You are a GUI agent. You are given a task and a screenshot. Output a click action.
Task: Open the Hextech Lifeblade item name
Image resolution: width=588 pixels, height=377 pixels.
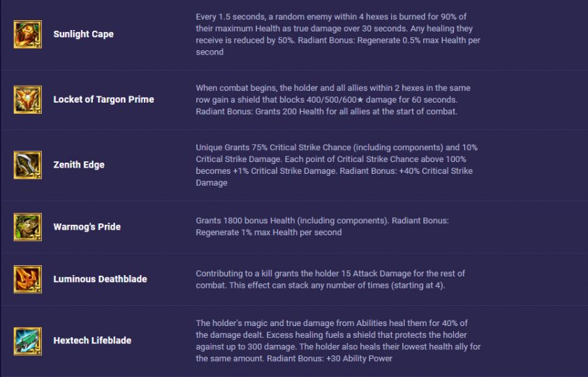92,341
